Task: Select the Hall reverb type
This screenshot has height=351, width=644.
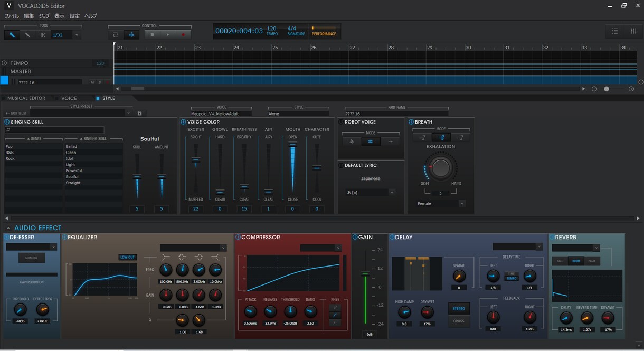Action: click(x=560, y=261)
